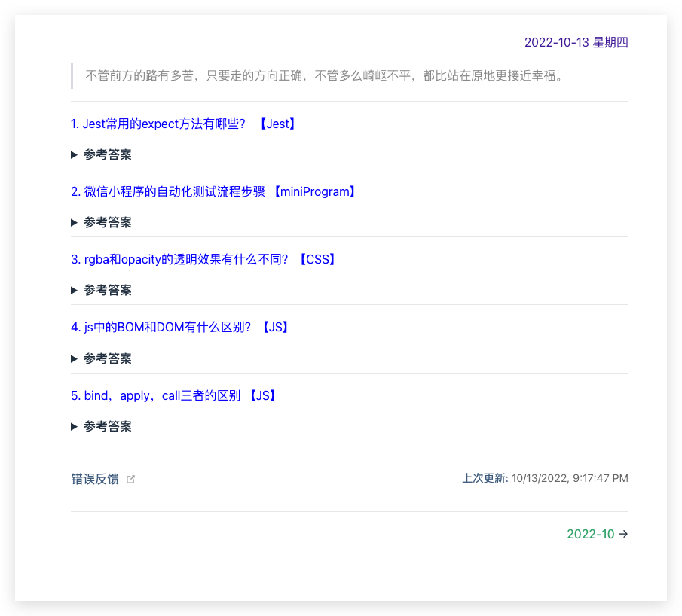Open question 3 comparing rgba and opacity
This screenshot has width=682, height=616.
tap(179, 260)
